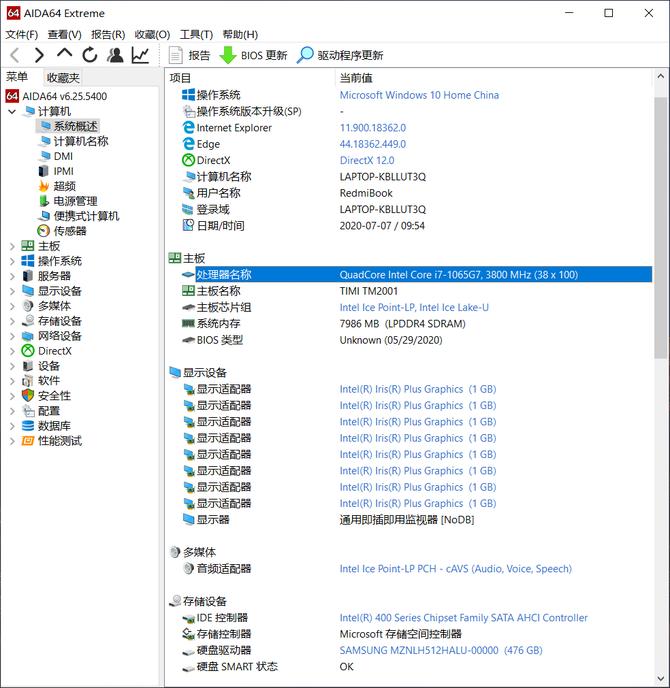
Task: Open the 11.900.18362.0 Internet Explorer version link
Action: pos(373,128)
